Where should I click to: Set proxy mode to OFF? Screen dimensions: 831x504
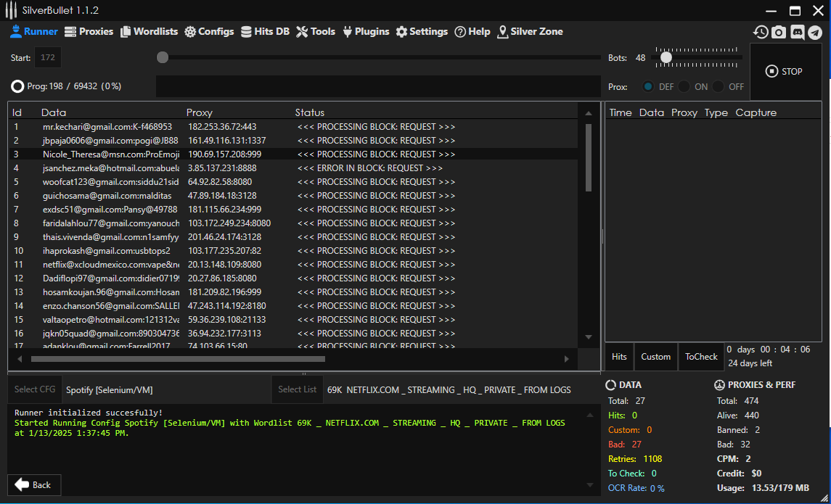click(x=719, y=86)
